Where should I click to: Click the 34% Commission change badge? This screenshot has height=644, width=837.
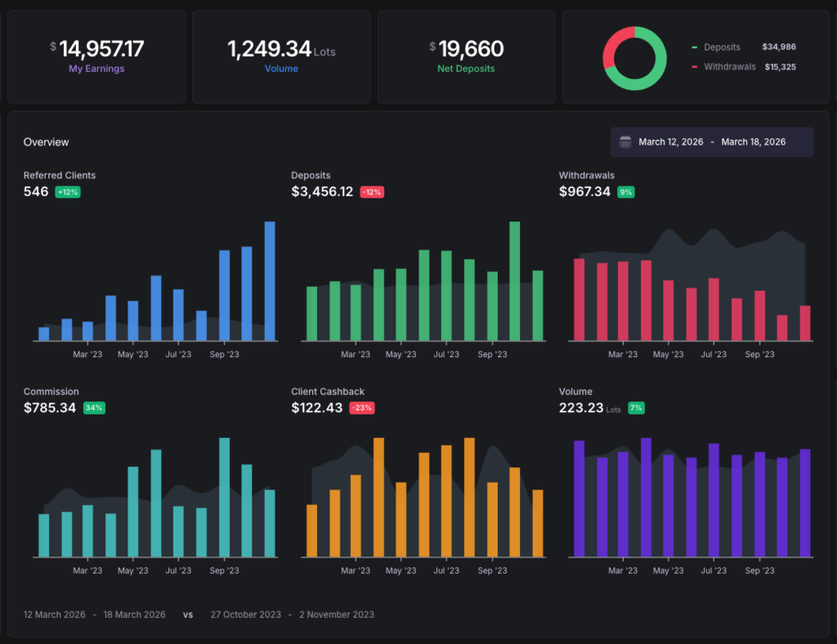coord(94,408)
